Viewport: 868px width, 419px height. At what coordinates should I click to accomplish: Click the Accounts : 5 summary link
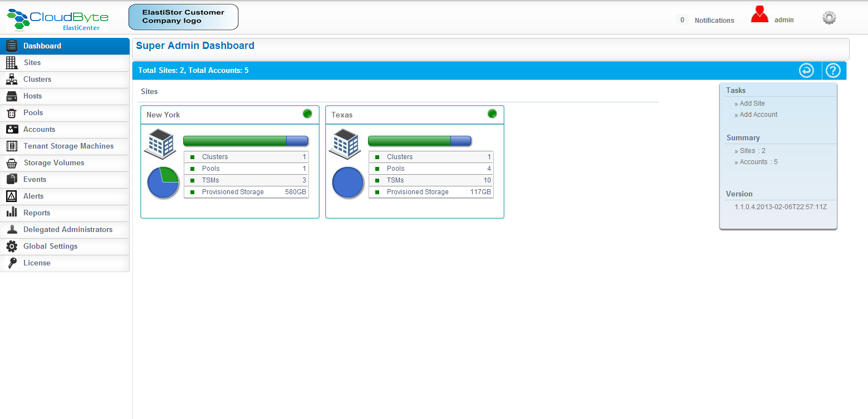pos(758,162)
